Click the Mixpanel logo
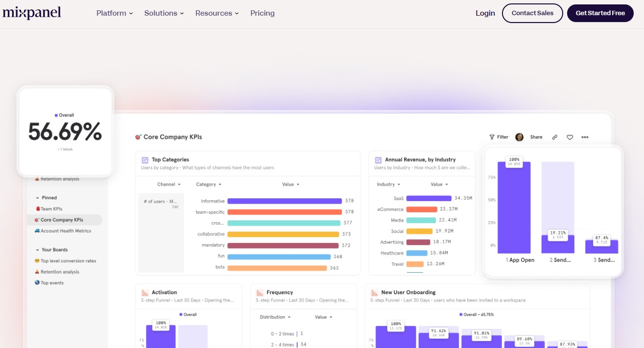 coord(32,13)
